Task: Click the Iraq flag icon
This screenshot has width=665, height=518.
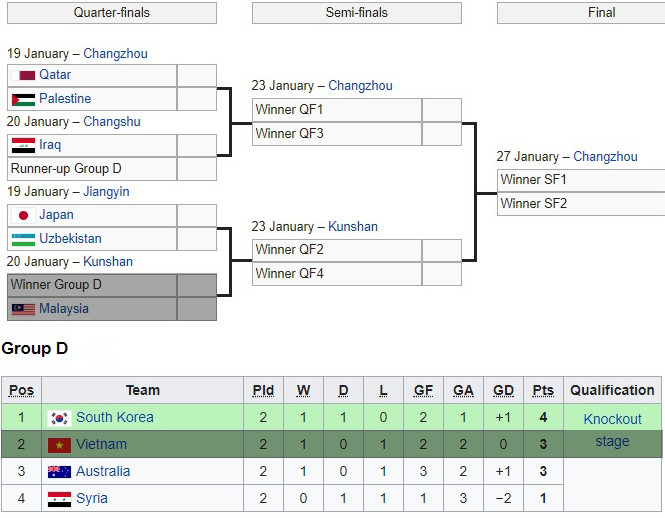Action: click(x=23, y=145)
